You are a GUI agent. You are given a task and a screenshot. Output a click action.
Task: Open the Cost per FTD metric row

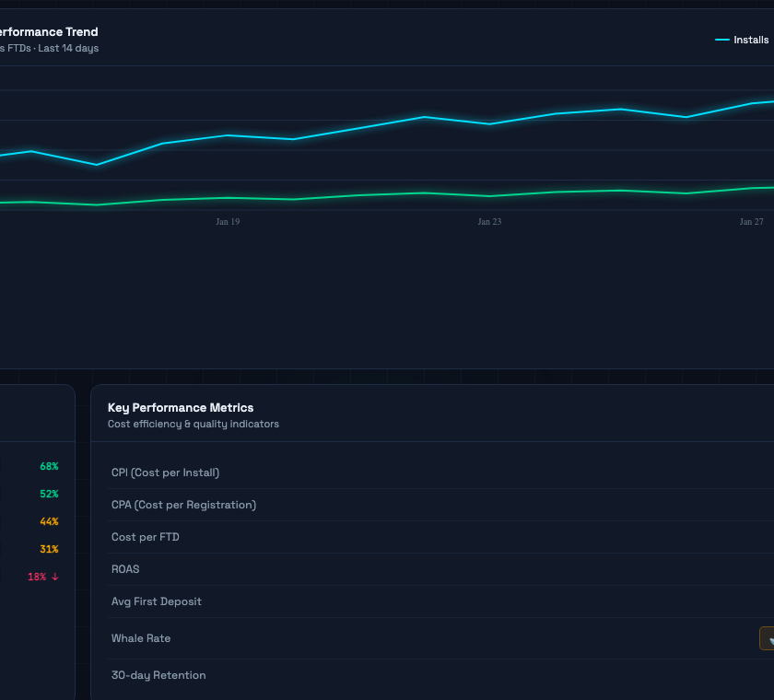point(145,536)
